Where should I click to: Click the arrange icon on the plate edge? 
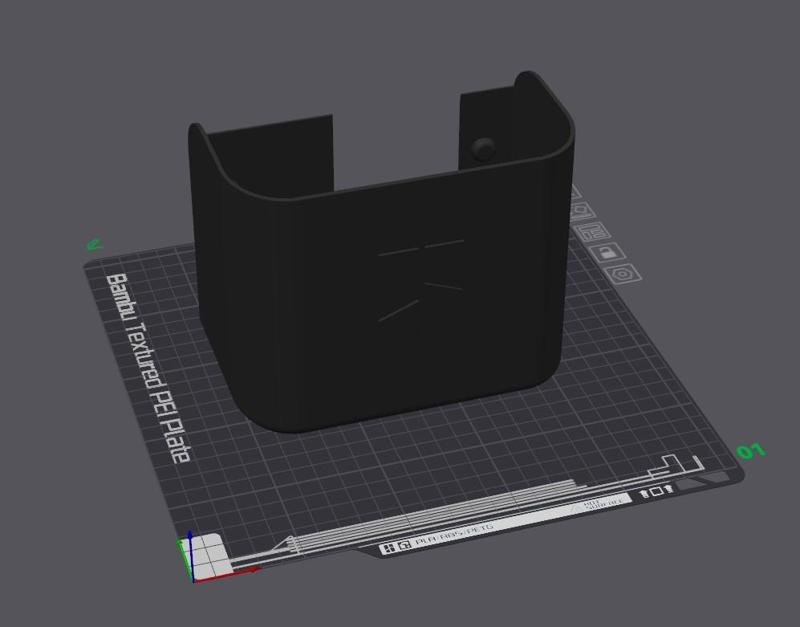pos(591,230)
